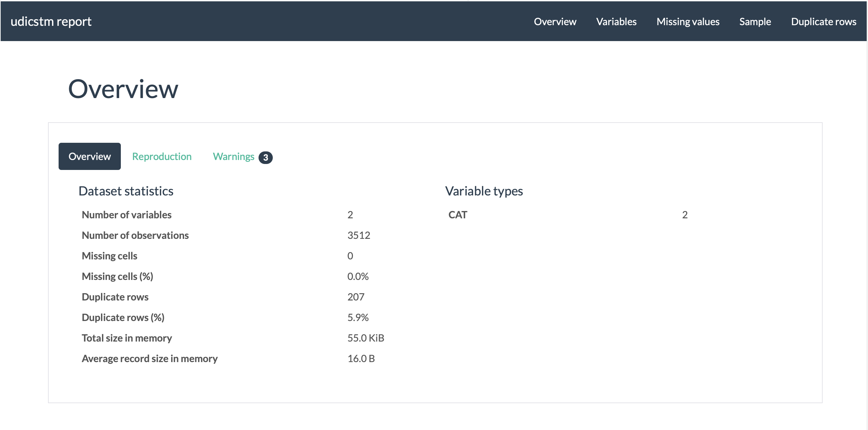868x430 pixels.
Task: Click the Duplicate rows count 207
Action: click(x=356, y=297)
